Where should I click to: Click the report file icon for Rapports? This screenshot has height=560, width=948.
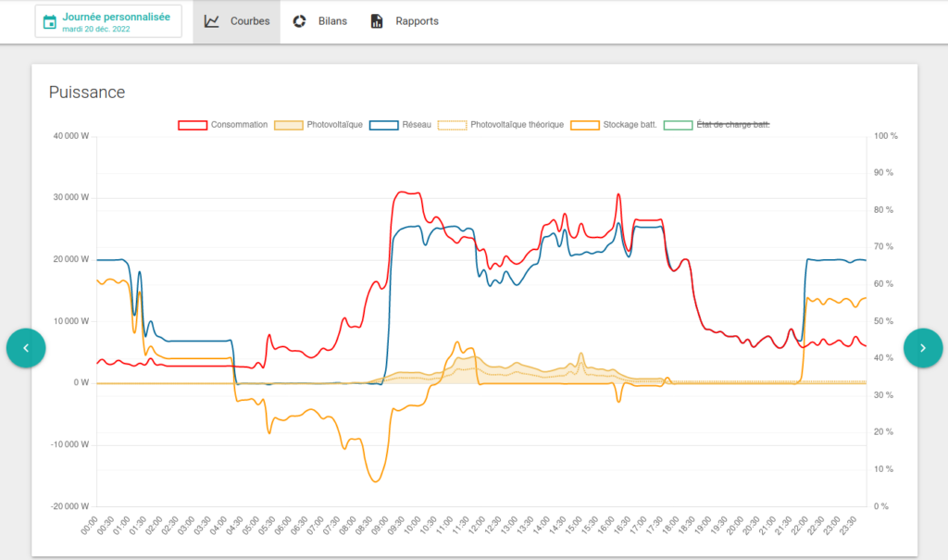tap(377, 21)
